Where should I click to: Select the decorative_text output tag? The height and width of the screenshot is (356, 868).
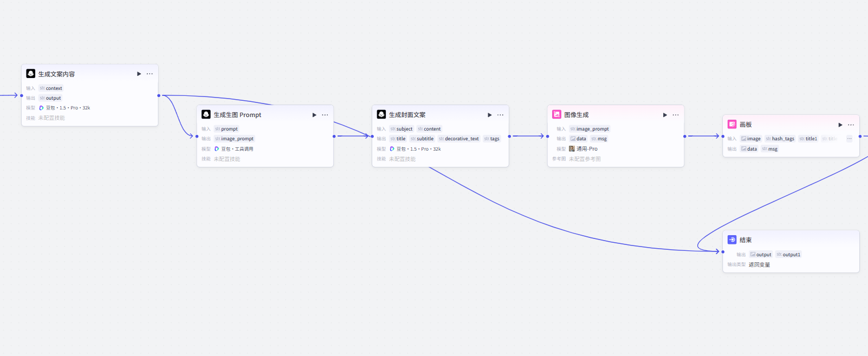click(459, 139)
